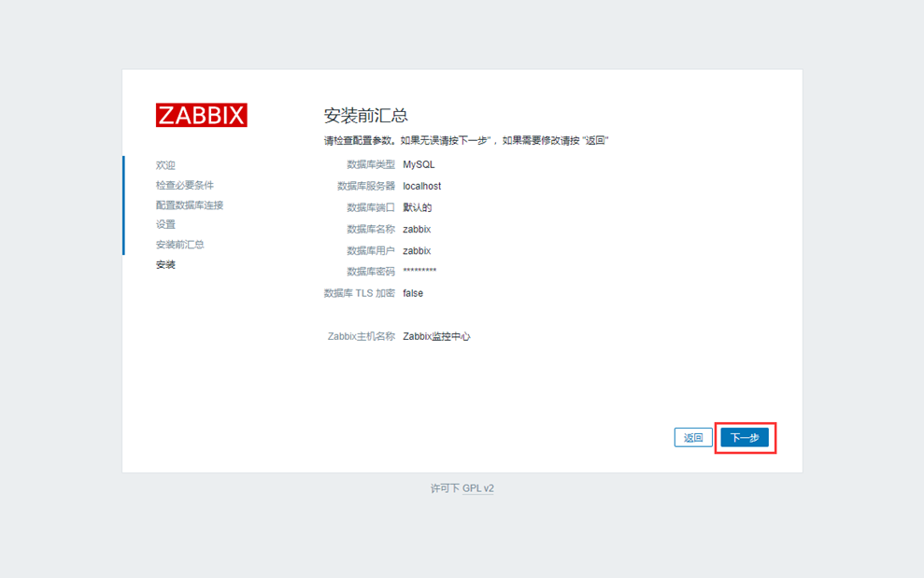Click the 数据库名称 label
The width and height of the screenshot is (924, 578).
tap(371, 229)
